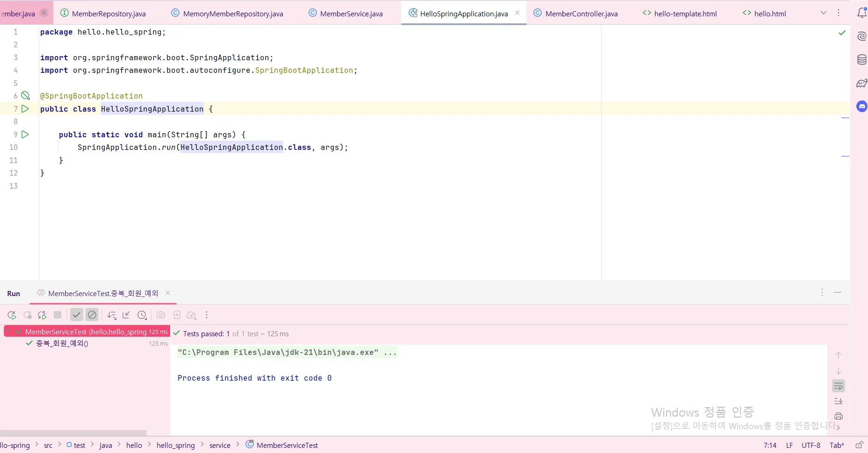Close the partially visible ember.java tab
Image resolution: width=868 pixels, height=453 pixels.
(x=44, y=13)
